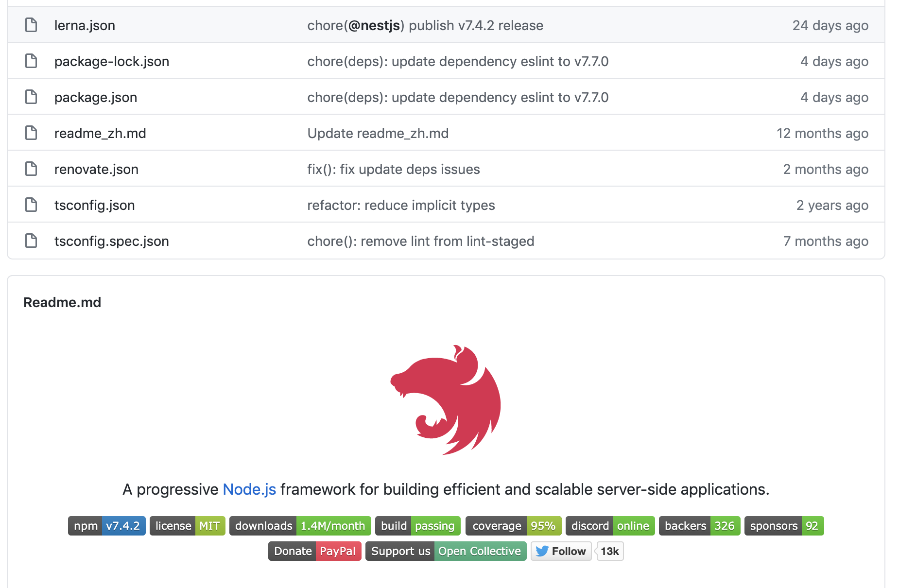The height and width of the screenshot is (588, 899).
Task: Open the renovate.json file
Action: 96,169
